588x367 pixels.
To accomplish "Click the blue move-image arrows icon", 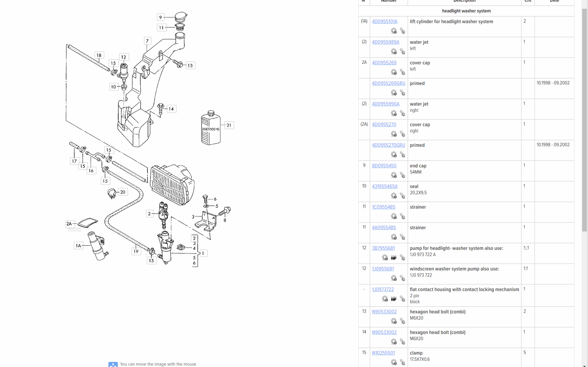I will [113, 364].
